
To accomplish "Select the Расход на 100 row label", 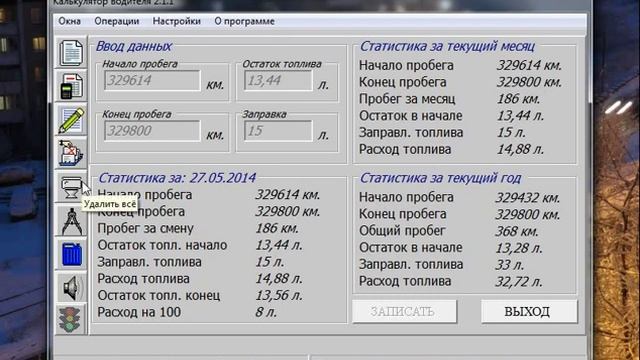I will (139, 312).
